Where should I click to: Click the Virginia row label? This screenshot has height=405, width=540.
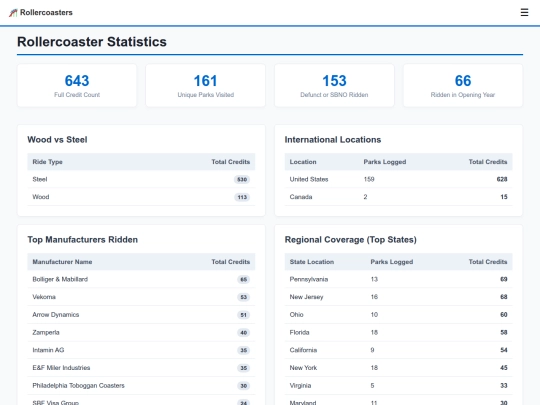point(300,386)
